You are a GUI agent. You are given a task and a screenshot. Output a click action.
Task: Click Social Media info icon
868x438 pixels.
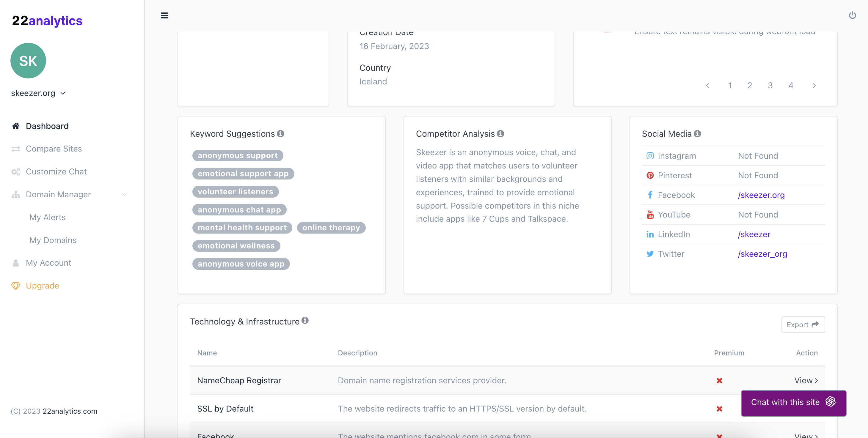(697, 134)
